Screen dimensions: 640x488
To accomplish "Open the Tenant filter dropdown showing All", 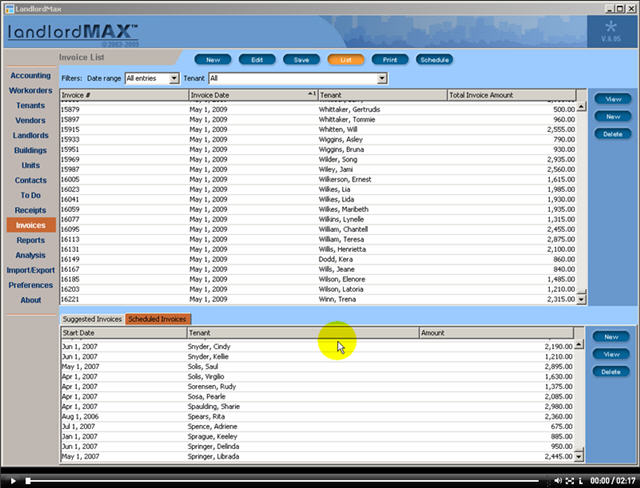I will coord(298,78).
